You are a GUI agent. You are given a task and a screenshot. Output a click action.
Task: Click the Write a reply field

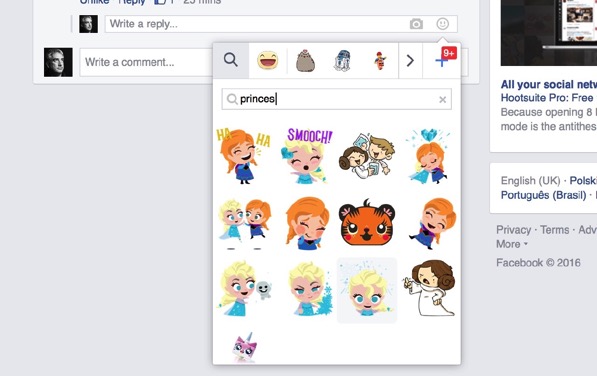281,24
